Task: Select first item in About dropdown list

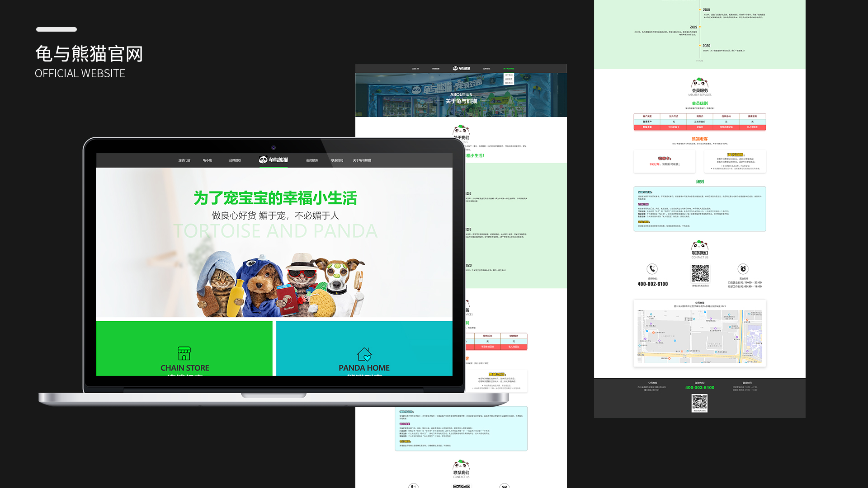Action: [509, 75]
